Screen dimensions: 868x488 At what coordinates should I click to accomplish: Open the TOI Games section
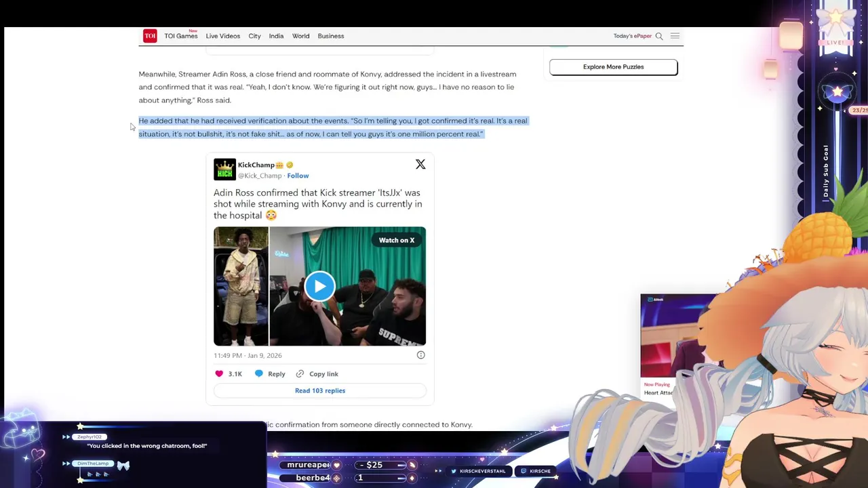point(180,36)
